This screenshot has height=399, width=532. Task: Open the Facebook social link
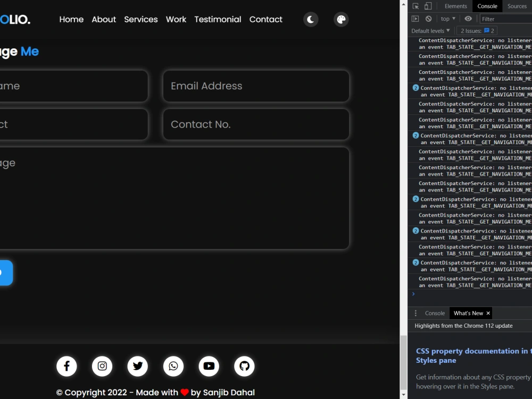coord(66,366)
